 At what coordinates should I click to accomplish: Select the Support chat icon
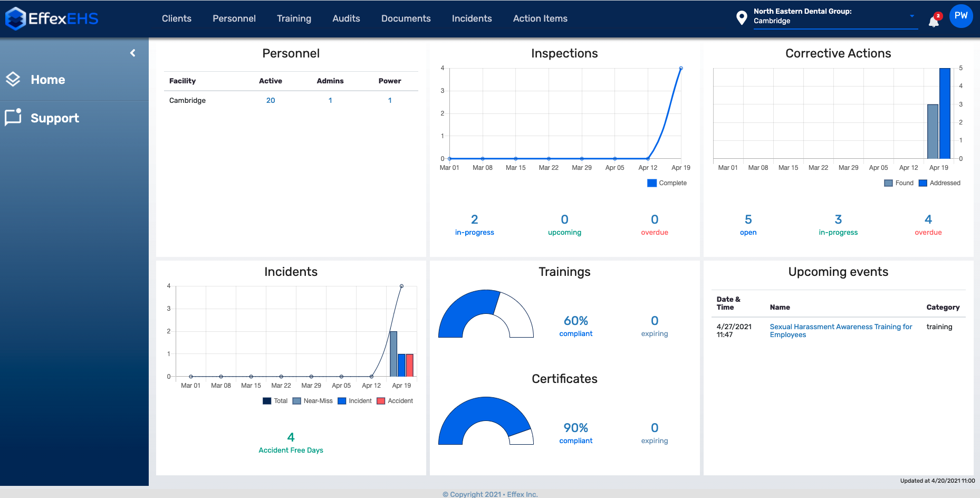click(13, 117)
